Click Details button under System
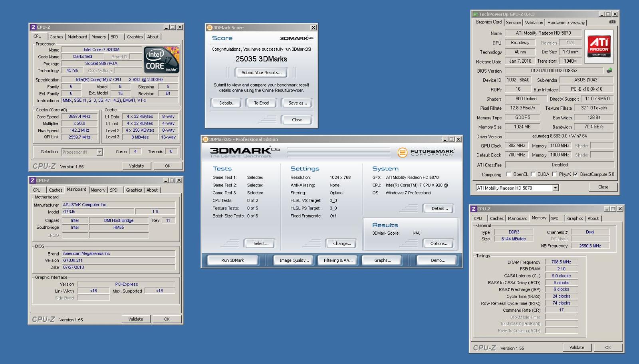 pyautogui.click(x=439, y=208)
